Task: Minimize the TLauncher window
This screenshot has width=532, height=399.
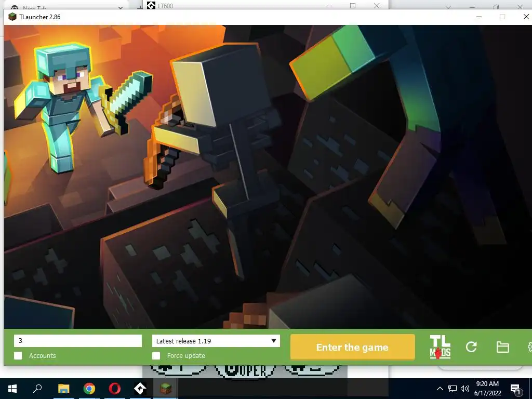Action: click(x=478, y=17)
